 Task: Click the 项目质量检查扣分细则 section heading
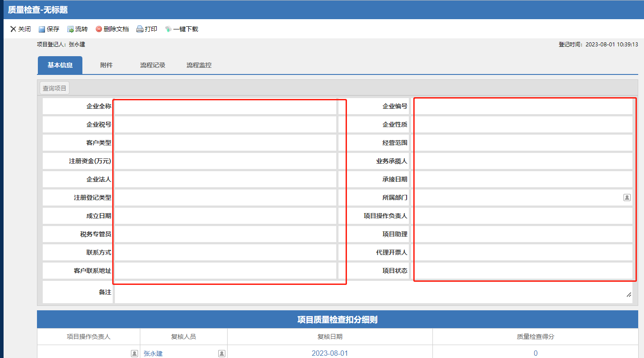pyautogui.click(x=338, y=320)
